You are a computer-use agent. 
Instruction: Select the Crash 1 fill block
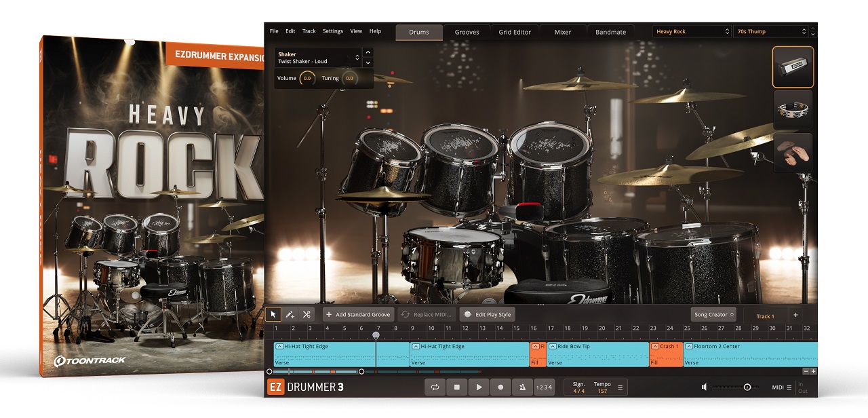(666, 354)
